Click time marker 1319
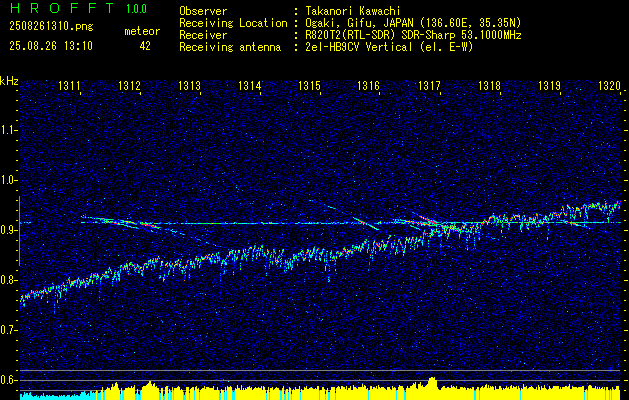The height and width of the screenshot is (400, 629). (549, 85)
